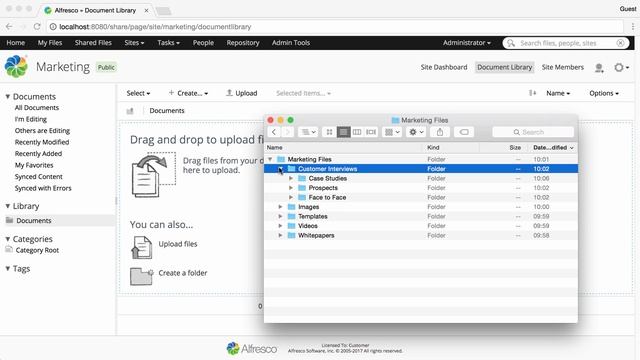Select the Documents library folder
Image resolution: width=640 pixels, height=360 pixels.
34,220
